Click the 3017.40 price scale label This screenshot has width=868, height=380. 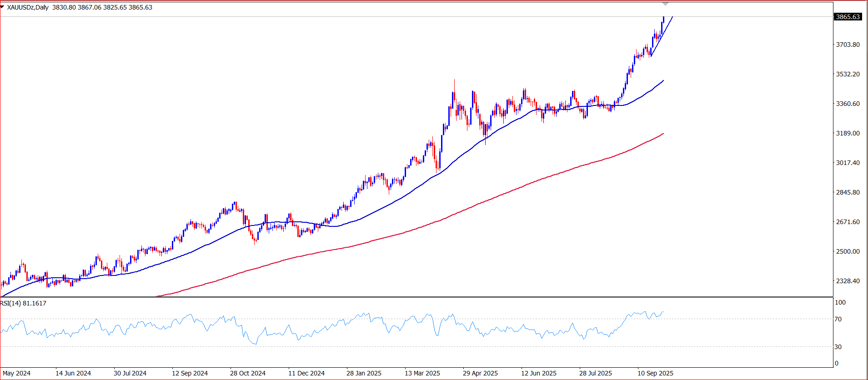[x=848, y=163]
